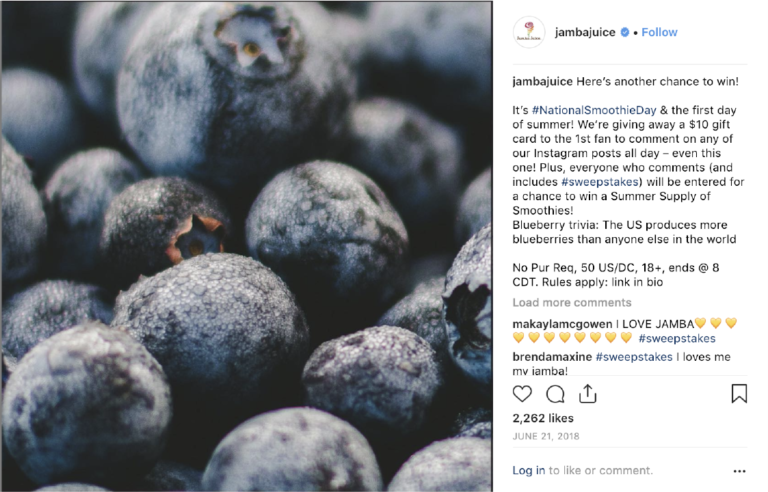The height and width of the screenshot is (492, 768).
Task: Save the post with the bookmark icon
Action: (x=739, y=394)
